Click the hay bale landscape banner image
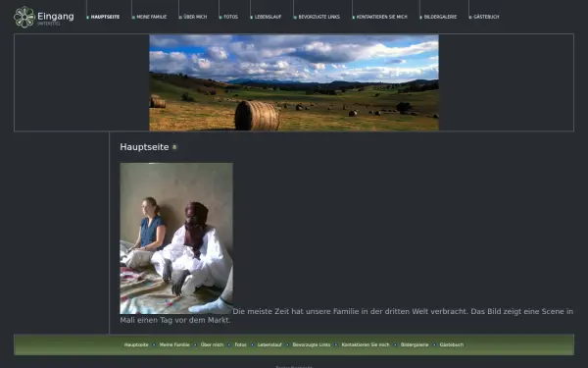Viewport: 588px width, 368px height. pyautogui.click(x=294, y=82)
